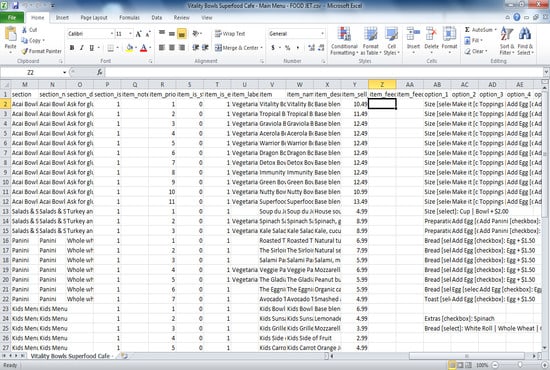This screenshot has height=370, width=550.
Task: Click the Delete cells icon
Action: click(x=431, y=34)
